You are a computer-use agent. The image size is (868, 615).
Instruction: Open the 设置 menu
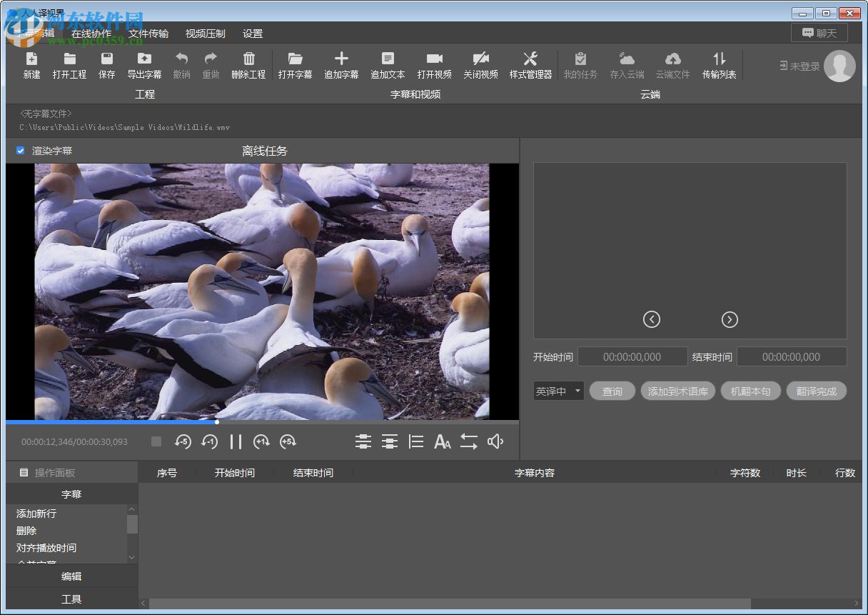253,34
